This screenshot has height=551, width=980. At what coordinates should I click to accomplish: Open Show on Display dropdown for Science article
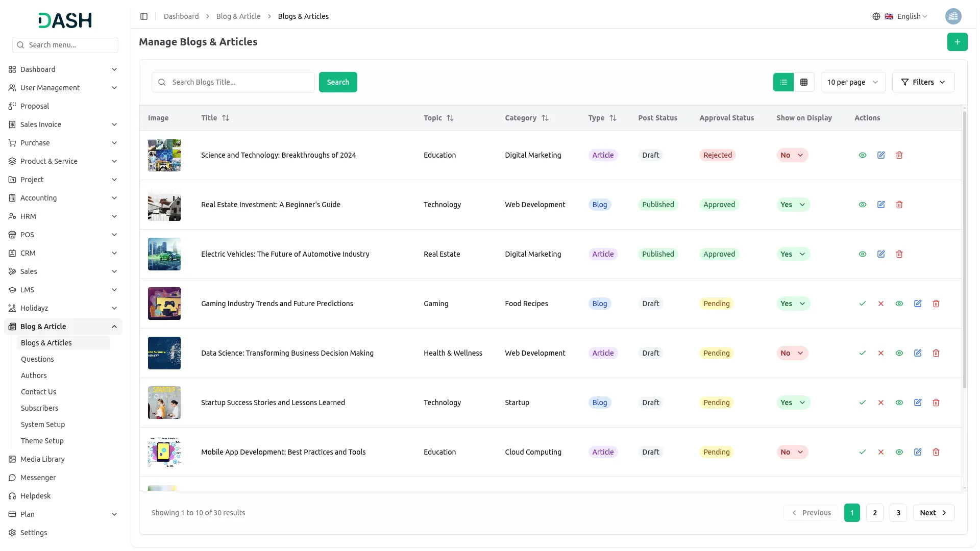(792, 155)
